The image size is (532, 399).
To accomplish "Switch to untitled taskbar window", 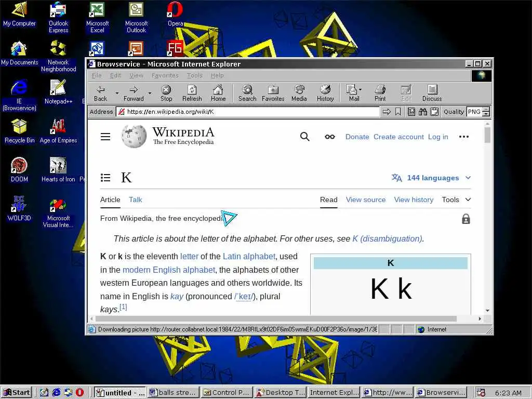I will click(x=120, y=393).
